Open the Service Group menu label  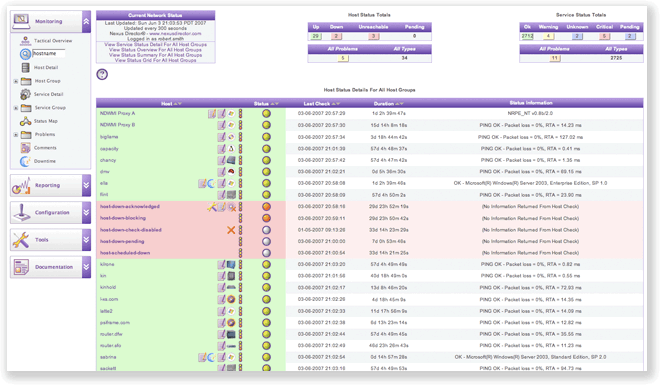(x=50, y=108)
